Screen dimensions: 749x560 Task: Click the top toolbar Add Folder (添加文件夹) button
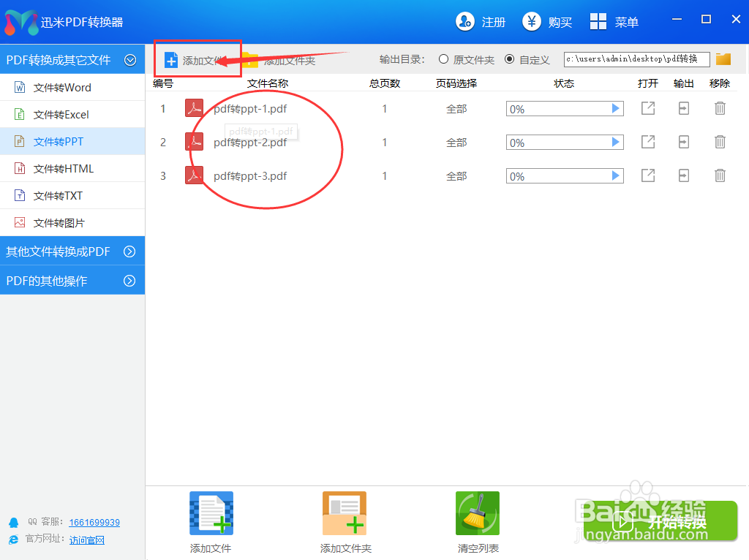tap(279, 60)
